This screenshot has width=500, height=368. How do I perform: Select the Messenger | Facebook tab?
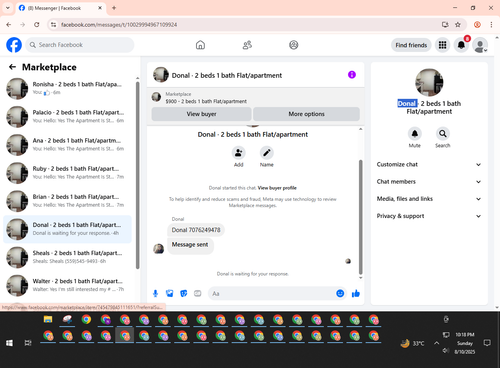(60, 8)
